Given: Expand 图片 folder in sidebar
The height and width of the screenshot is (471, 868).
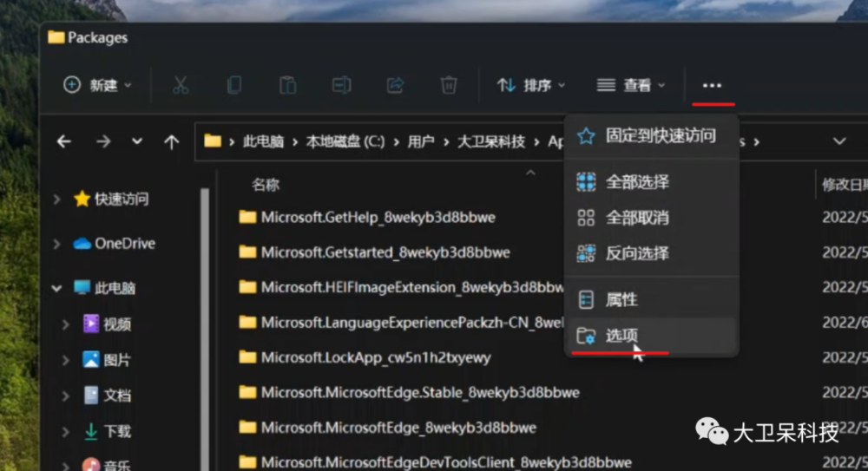Looking at the screenshot, I should [x=65, y=360].
